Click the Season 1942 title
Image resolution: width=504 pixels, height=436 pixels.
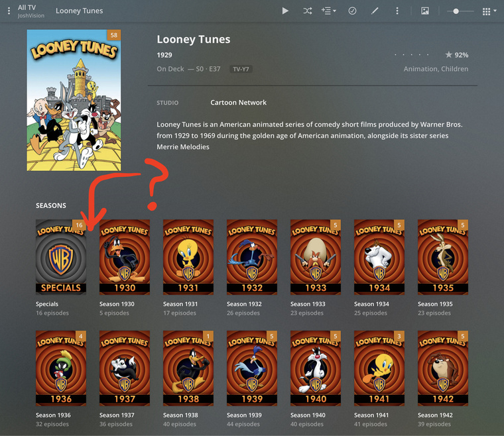(435, 415)
